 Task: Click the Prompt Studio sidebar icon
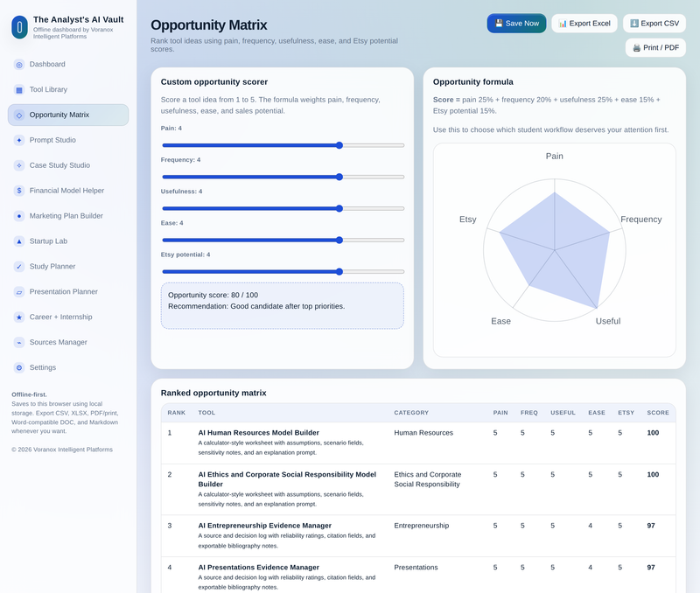tap(18, 140)
